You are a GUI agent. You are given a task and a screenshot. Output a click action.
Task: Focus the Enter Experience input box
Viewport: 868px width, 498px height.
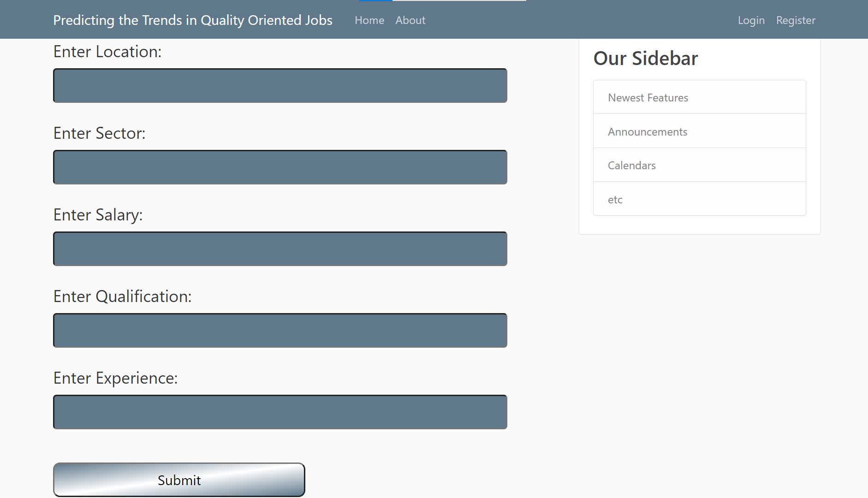[x=280, y=412]
